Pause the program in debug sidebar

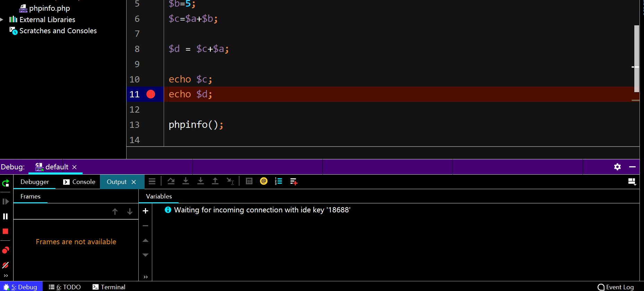pyautogui.click(x=6, y=217)
